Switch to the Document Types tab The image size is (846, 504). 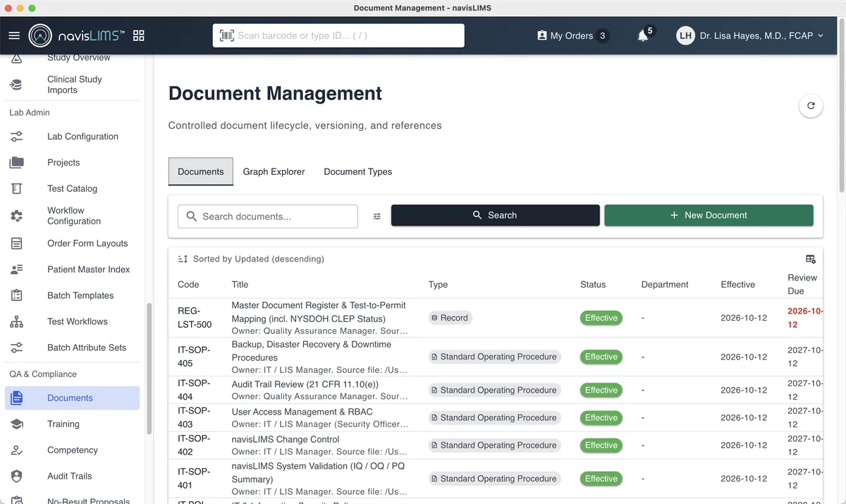(x=358, y=171)
